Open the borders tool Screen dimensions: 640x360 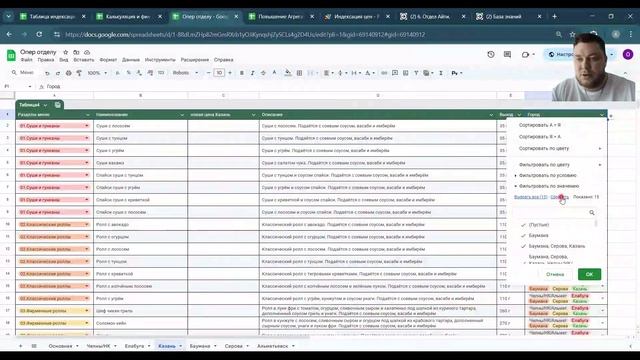299,73
